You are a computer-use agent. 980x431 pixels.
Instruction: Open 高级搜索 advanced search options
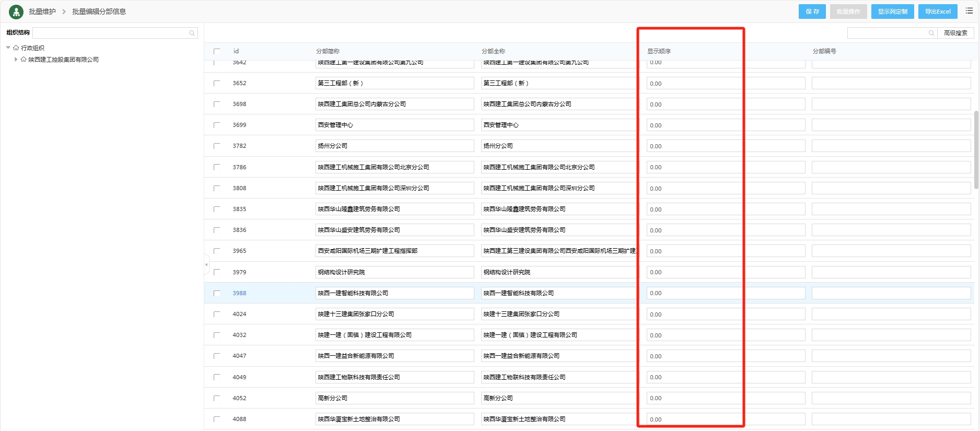click(955, 33)
